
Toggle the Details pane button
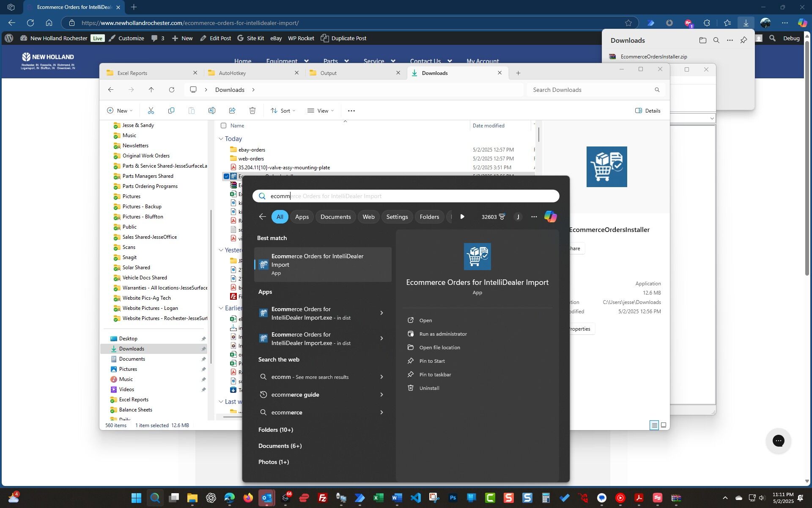coord(647,111)
